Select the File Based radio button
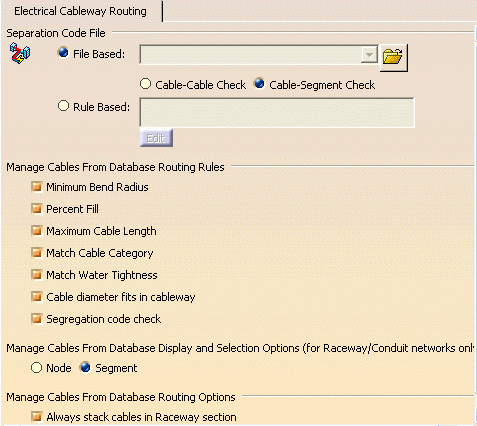 coord(63,53)
